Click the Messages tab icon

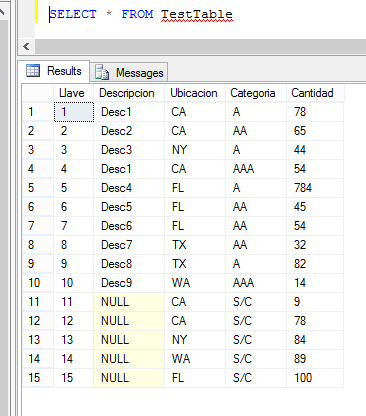coord(102,72)
